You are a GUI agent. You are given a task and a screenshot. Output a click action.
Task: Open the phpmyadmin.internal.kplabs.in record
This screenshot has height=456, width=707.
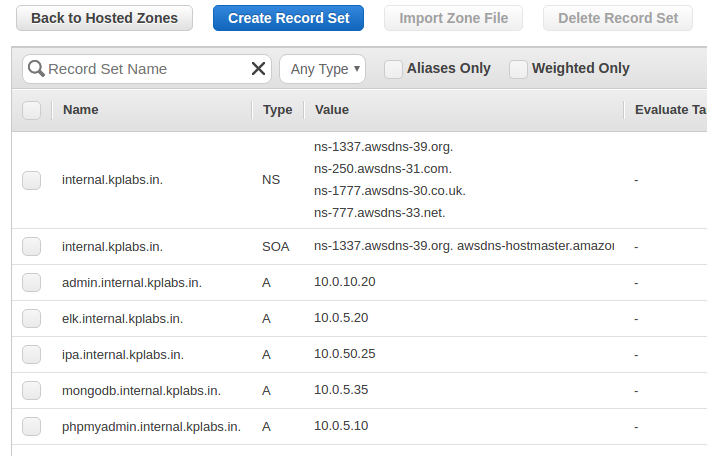[152, 427]
